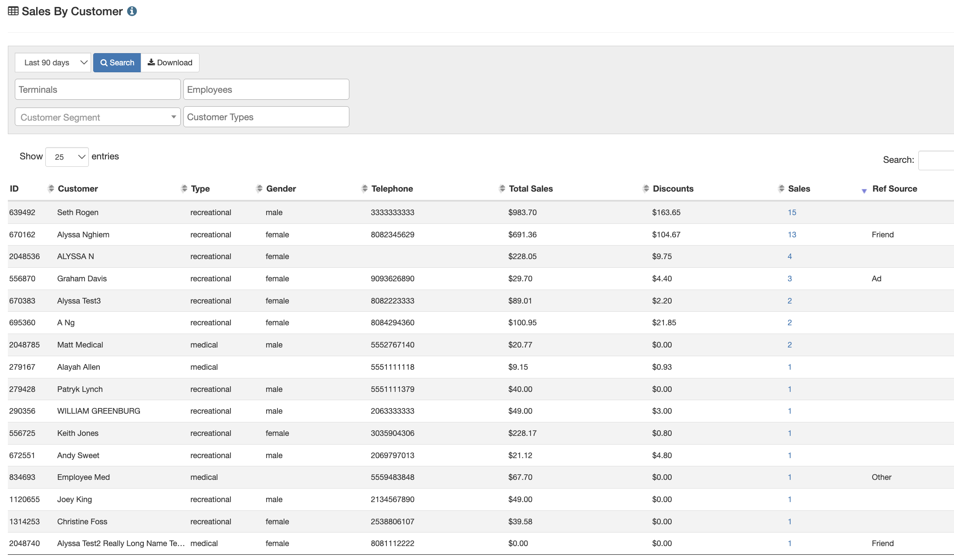This screenshot has height=560, width=954.
Task: Open Andy Sweet's 1 sale link
Action: click(x=789, y=455)
